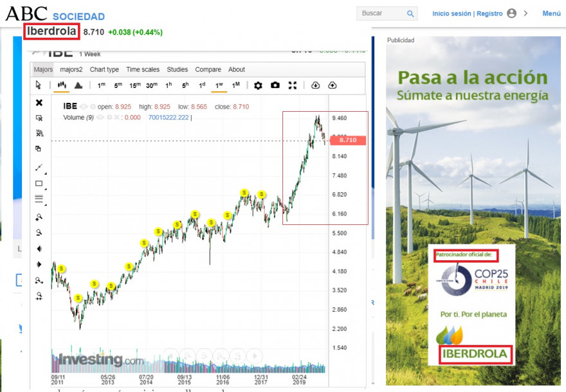Screen dimensions: 566x392
Task: Toggle visibility eye icon for Volume study
Action: tap(100, 118)
